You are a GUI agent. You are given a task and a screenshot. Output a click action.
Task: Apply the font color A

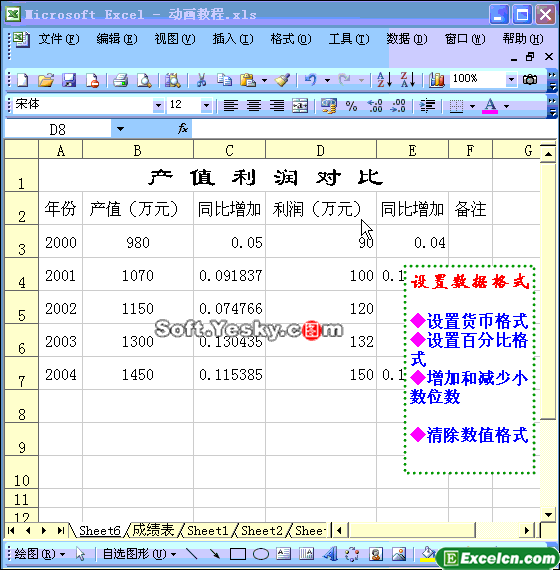pos(490,106)
